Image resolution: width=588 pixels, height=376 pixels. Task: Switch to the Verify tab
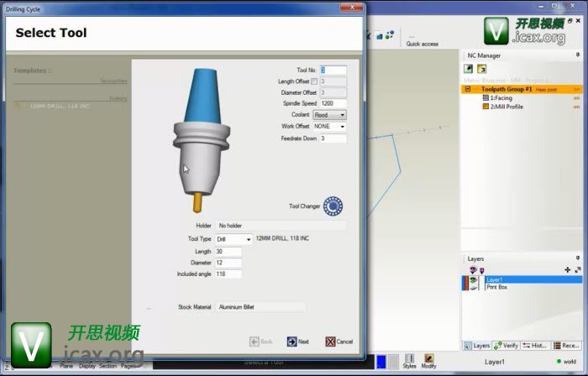point(507,345)
